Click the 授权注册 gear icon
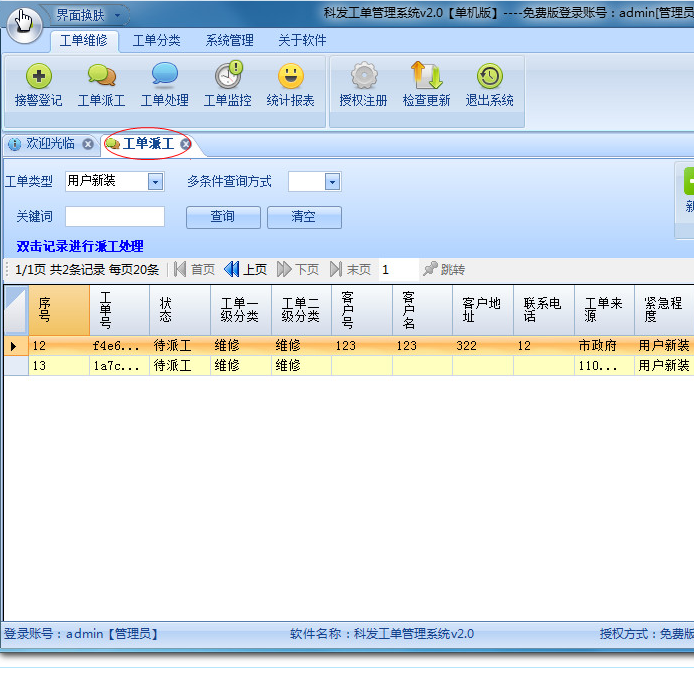The image size is (694, 673). 363,77
